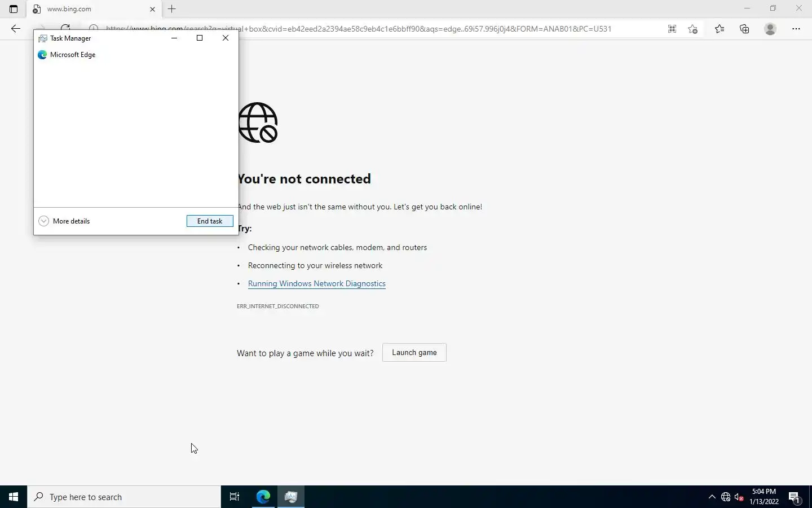This screenshot has height=508, width=812.
Task: Select Microsoft Edge in Task Manager list
Action: click(x=136, y=55)
